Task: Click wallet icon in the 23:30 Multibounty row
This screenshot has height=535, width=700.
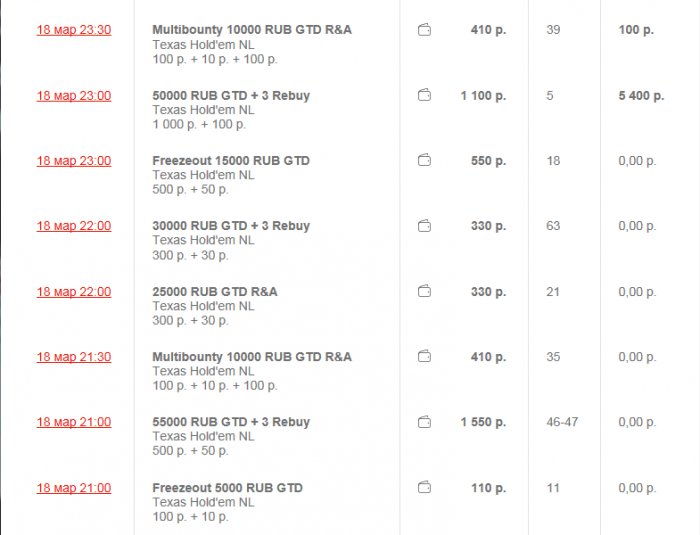Action: click(x=424, y=30)
